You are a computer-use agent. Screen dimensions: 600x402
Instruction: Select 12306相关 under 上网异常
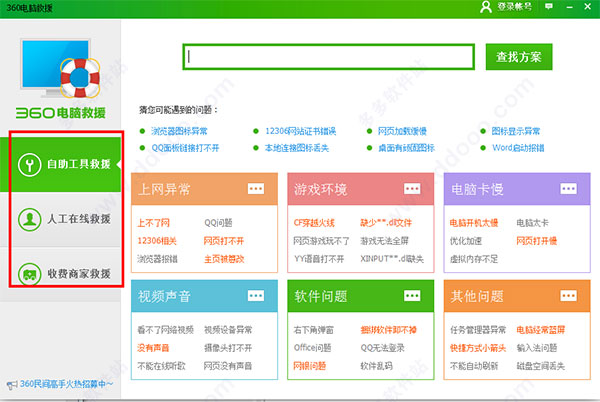(157, 241)
